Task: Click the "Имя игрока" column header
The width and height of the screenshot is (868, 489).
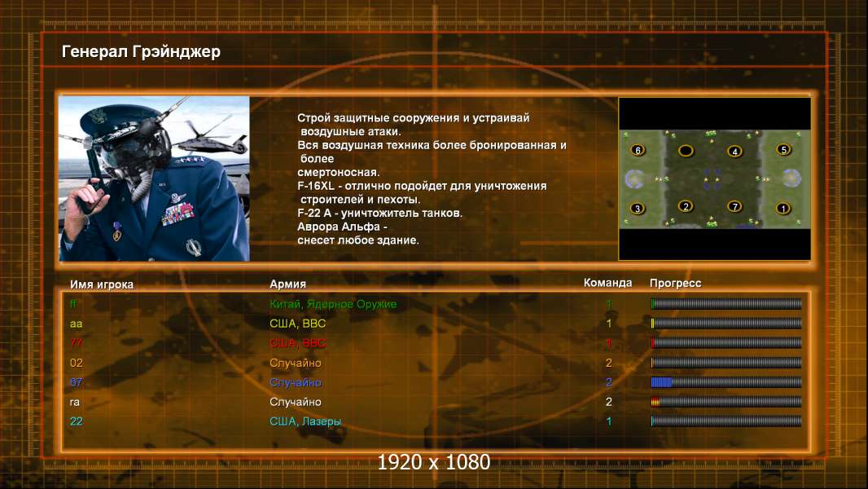Action: click(102, 284)
